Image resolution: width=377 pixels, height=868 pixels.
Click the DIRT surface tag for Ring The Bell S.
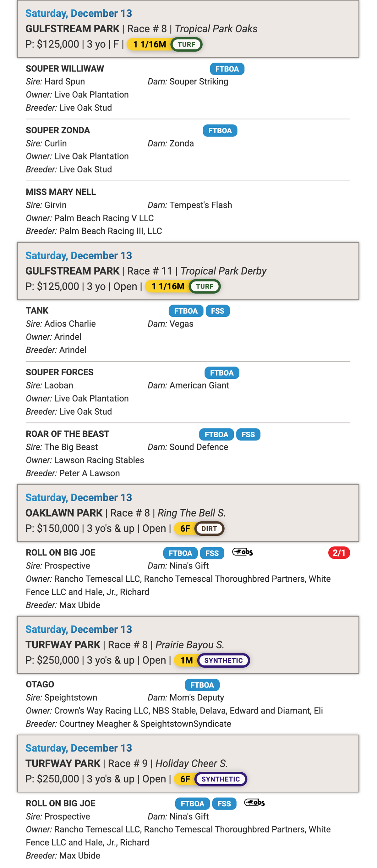coord(209,529)
